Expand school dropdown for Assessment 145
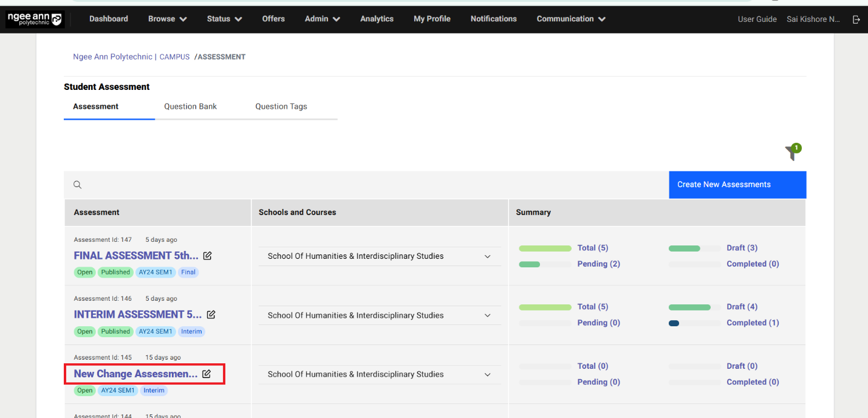Viewport: 868px width, 418px height. (x=487, y=374)
